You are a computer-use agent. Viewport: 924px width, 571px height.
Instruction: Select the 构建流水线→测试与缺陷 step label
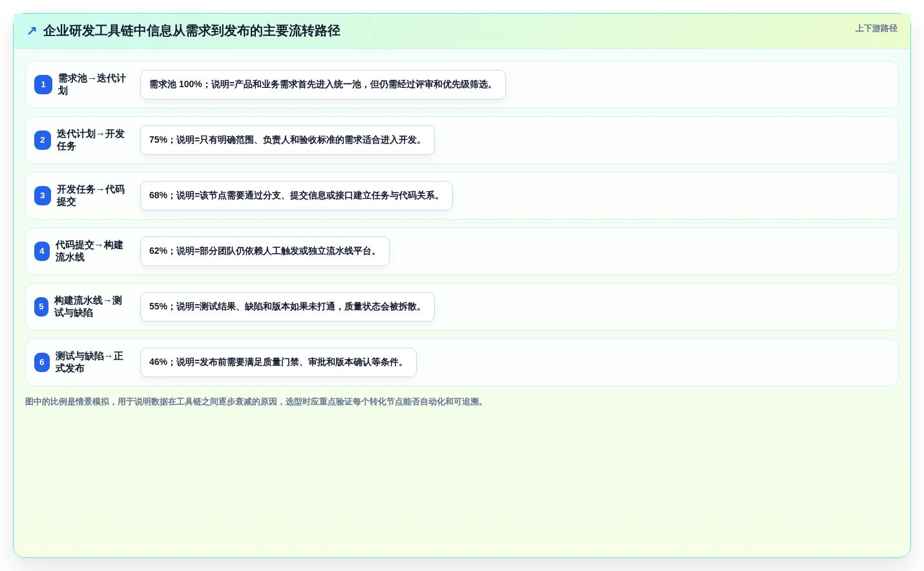click(x=89, y=307)
